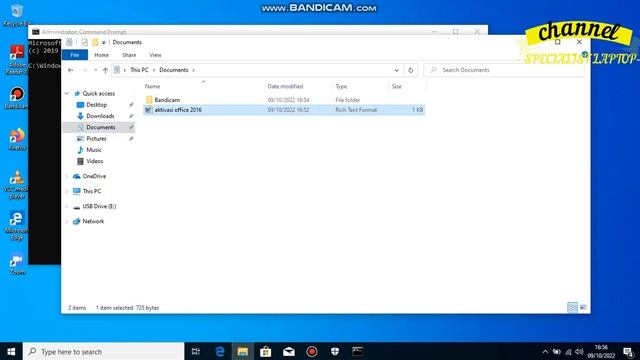Open the View ribbon tab

[x=156, y=55]
